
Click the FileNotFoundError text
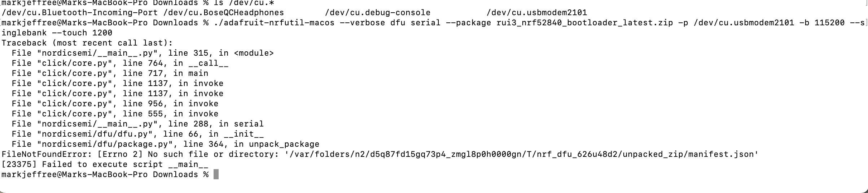coord(47,154)
